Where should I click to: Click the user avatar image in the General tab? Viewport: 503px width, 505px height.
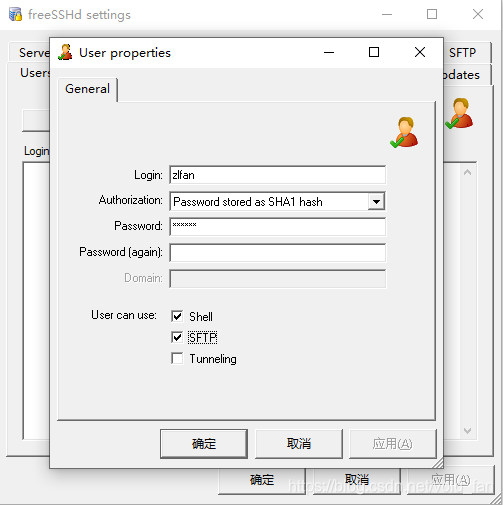(404, 132)
